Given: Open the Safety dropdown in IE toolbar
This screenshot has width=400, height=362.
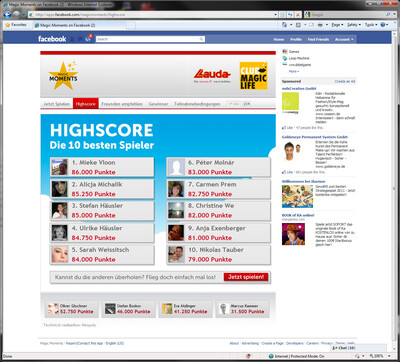Looking at the screenshot, I should pyautogui.click(x=354, y=25).
